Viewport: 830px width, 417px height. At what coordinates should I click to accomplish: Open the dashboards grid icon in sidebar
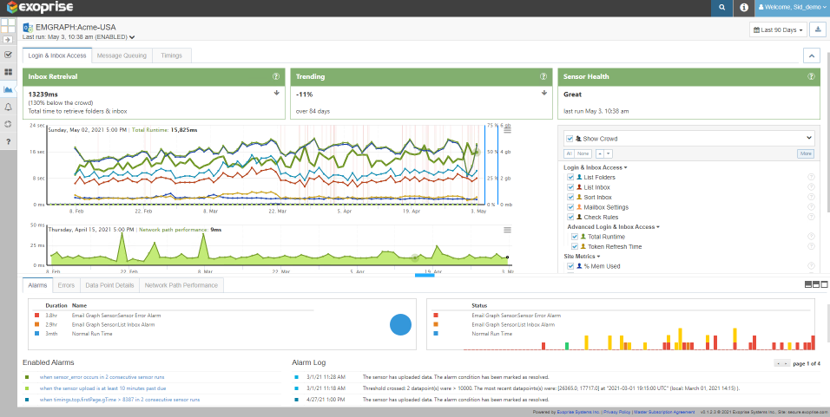coord(8,72)
